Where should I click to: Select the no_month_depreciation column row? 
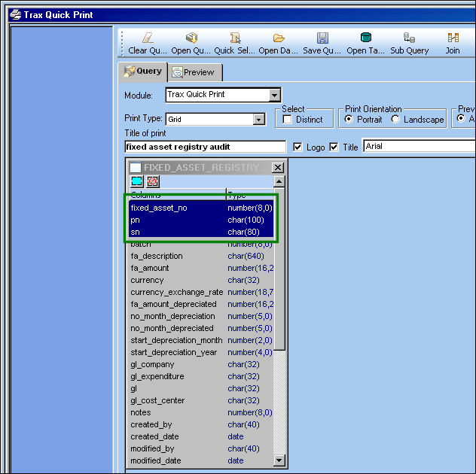point(202,316)
